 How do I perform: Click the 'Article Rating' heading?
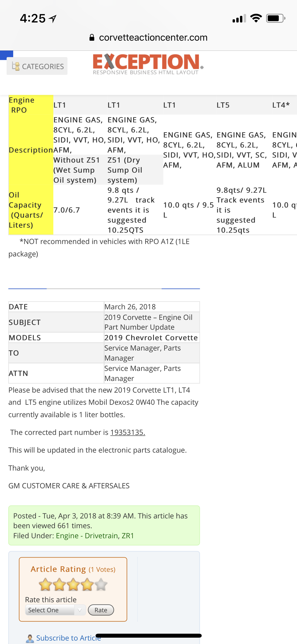point(58,569)
